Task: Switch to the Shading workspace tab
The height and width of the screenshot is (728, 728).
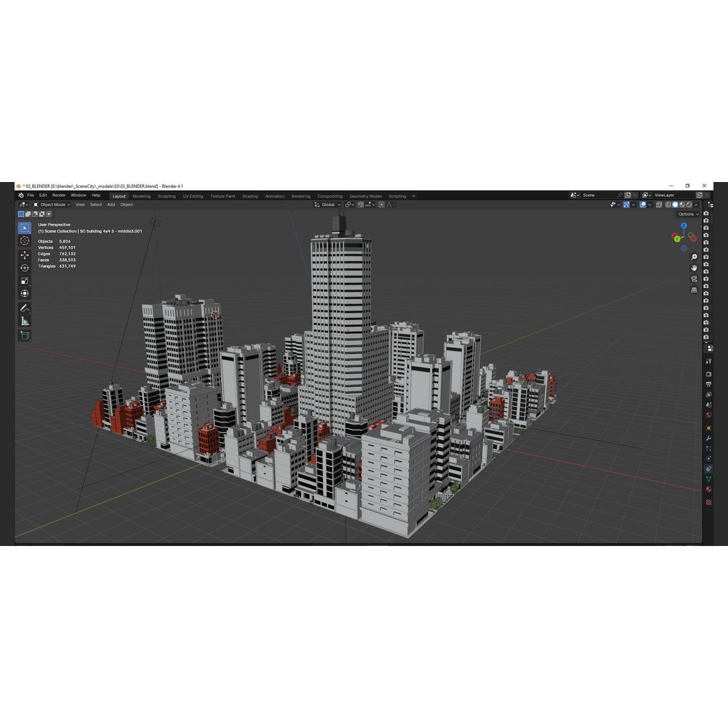Action: pyautogui.click(x=250, y=196)
